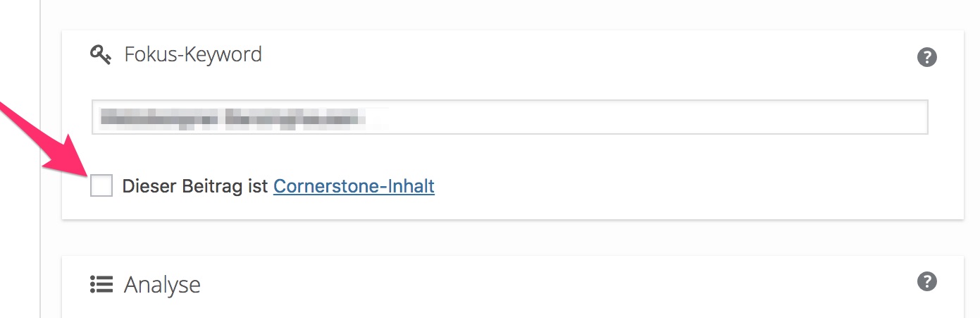This screenshot has height=318, width=980.
Task: Click the key icon next to Fokus-Keyword
Action: 101,54
